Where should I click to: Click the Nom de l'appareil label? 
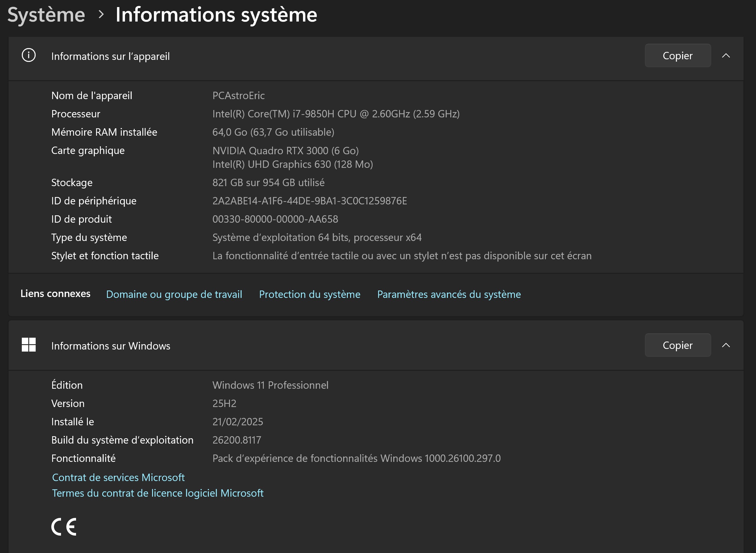(x=92, y=96)
